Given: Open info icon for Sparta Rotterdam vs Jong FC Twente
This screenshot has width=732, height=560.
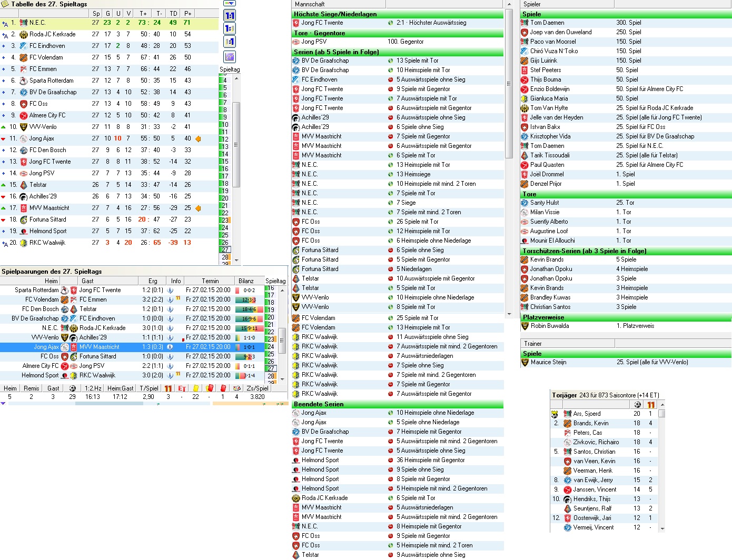Looking at the screenshot, I should (x=170, y=290).
